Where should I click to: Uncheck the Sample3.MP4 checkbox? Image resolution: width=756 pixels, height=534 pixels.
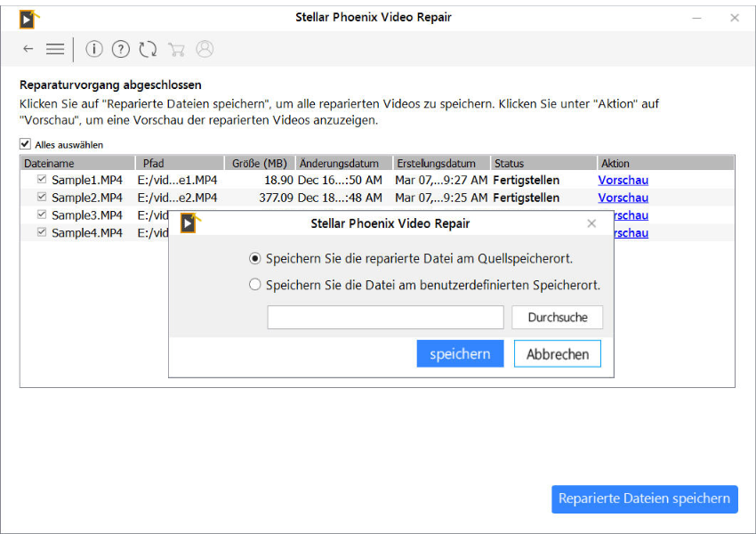click(42, 214)
